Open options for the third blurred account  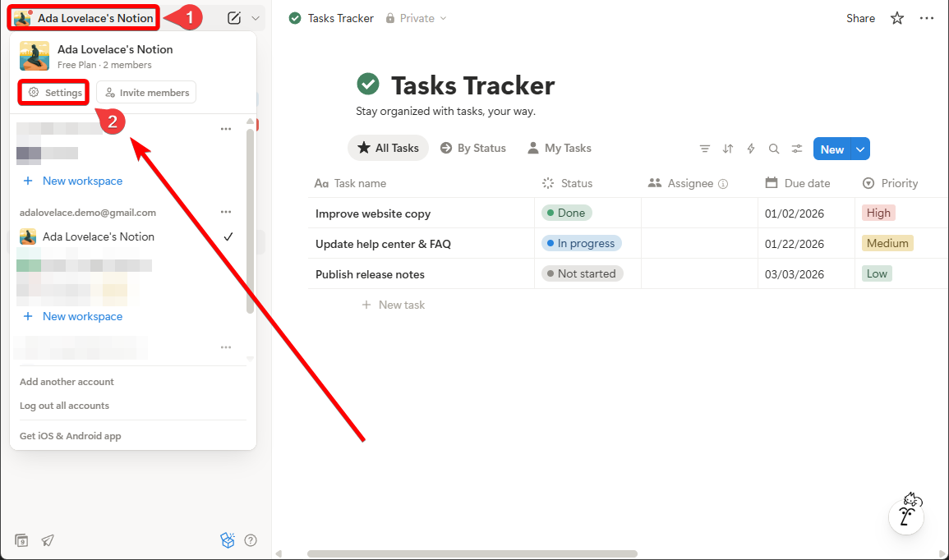click(226, 347)
